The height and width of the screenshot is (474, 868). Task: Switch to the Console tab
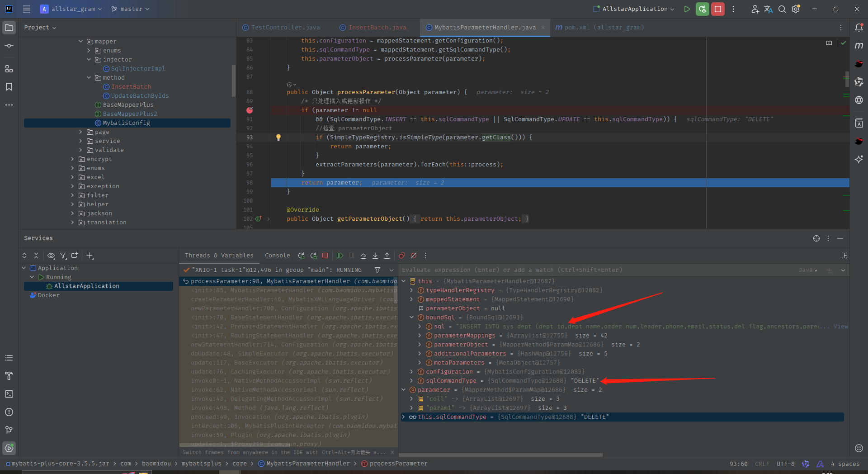click(277, 256)
